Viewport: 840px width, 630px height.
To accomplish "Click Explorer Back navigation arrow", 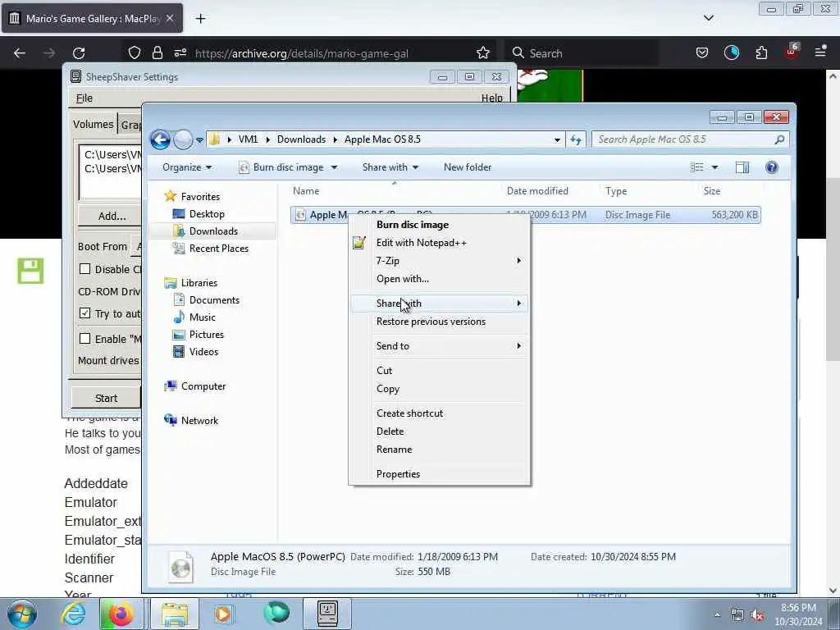I will (160, 139).
